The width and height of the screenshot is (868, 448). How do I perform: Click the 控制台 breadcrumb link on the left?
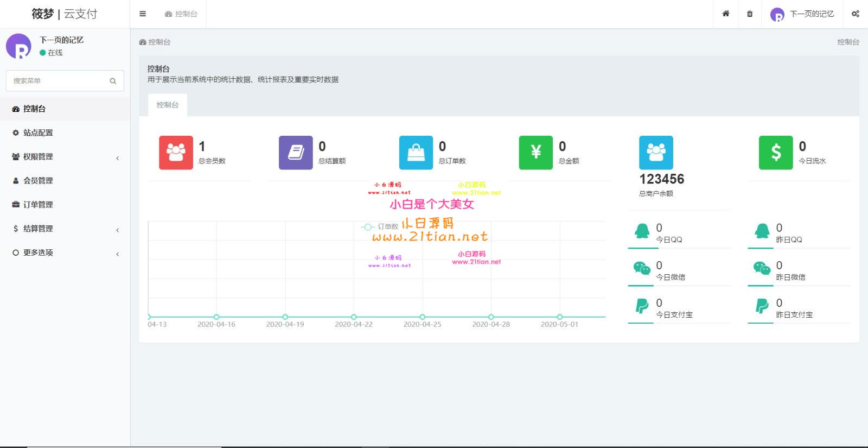tap(155, 42)
